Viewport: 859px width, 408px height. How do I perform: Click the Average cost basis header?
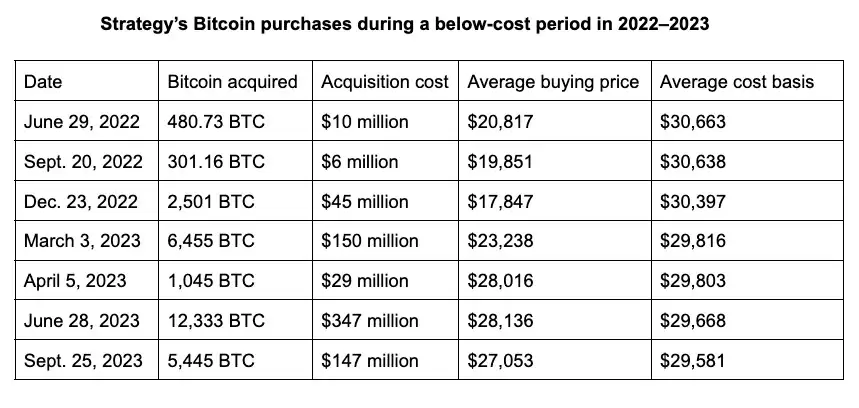point(737,82)
